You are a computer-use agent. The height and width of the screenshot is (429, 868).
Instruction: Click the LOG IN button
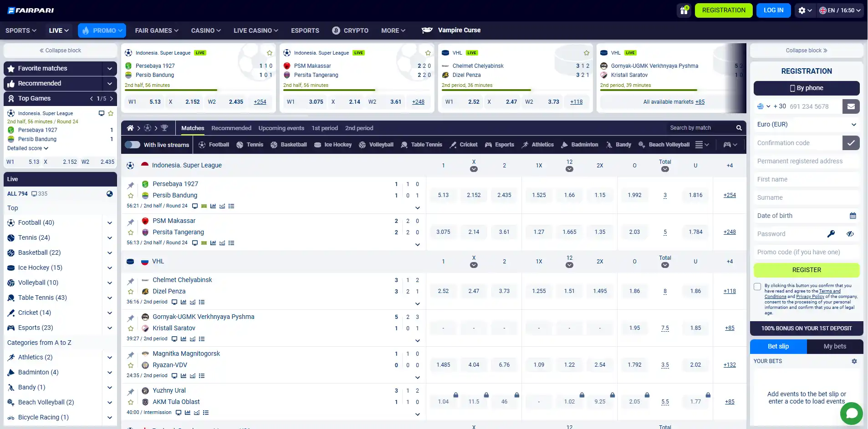[773, 10]
